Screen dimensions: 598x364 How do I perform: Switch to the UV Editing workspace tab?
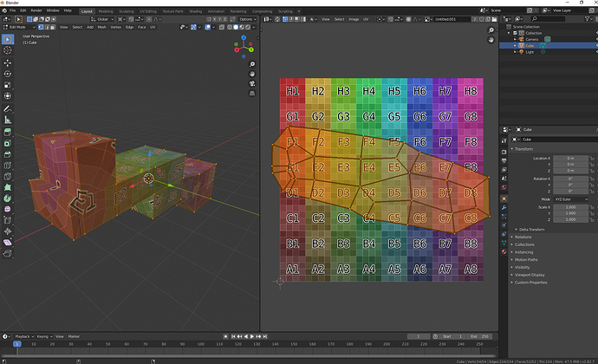[148, 11]
